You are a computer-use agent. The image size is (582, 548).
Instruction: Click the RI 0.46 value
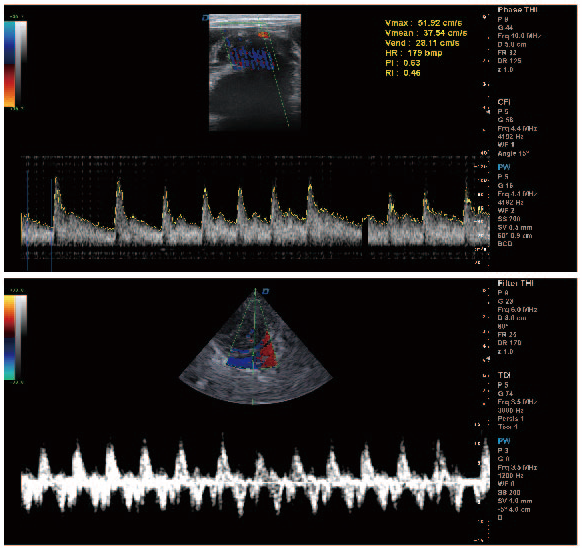(403, 73)
